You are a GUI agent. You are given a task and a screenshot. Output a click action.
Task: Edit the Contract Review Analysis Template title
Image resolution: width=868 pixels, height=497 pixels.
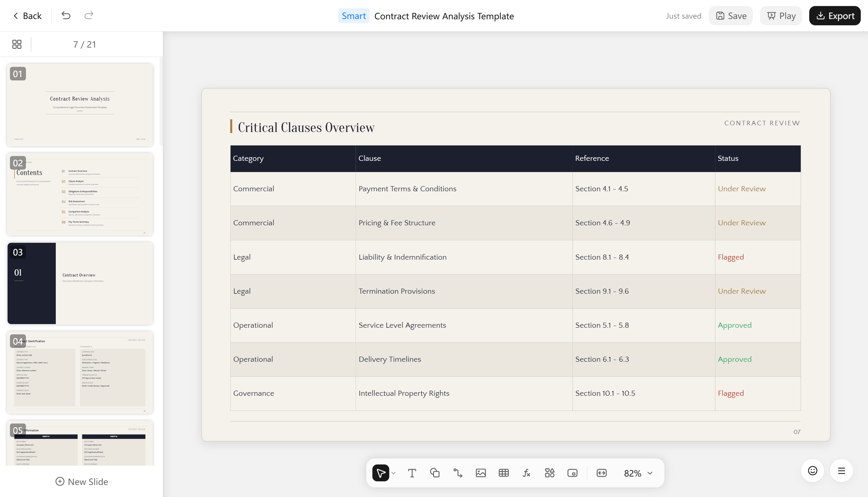[x=444, y=16]
